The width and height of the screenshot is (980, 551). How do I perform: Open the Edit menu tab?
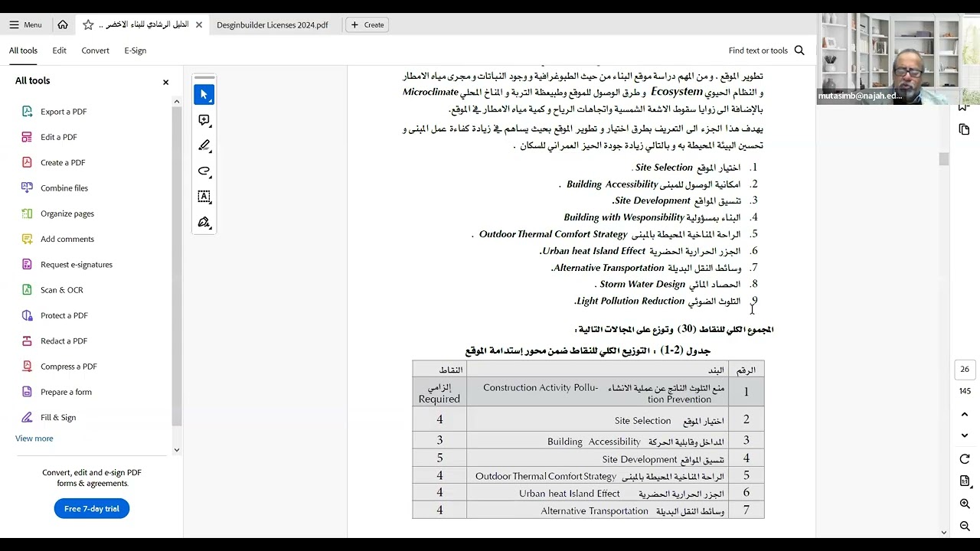tap(59, 51)
